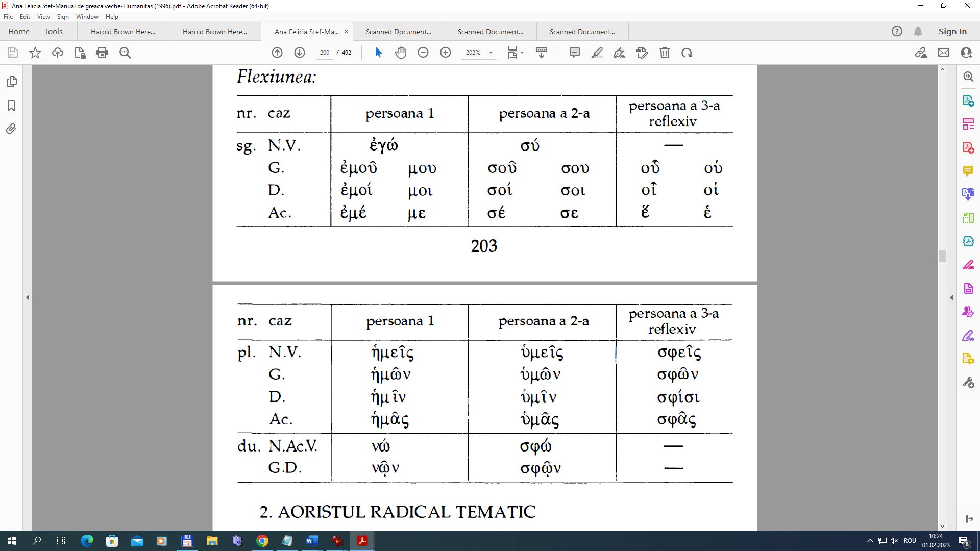Expand the left navigation pane
Screen dimensions: 980x551
click(x=28, y=297)
